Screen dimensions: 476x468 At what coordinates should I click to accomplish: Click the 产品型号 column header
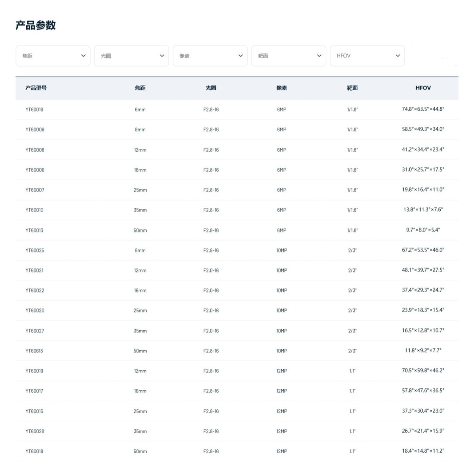[x=36, y=88]
